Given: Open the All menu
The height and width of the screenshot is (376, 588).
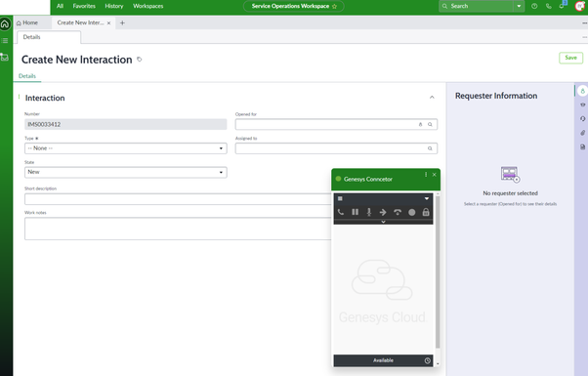Looking at the screenshot, I should tap(60, 6).
